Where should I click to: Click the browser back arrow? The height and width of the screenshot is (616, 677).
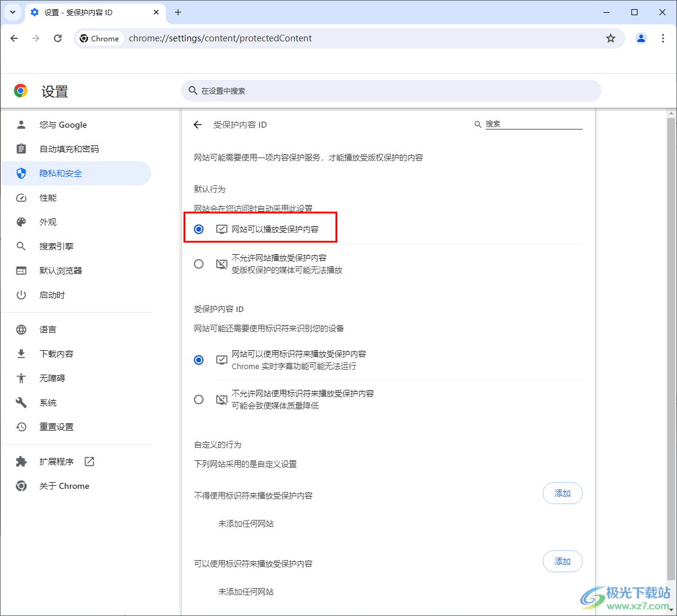point(14,38)
